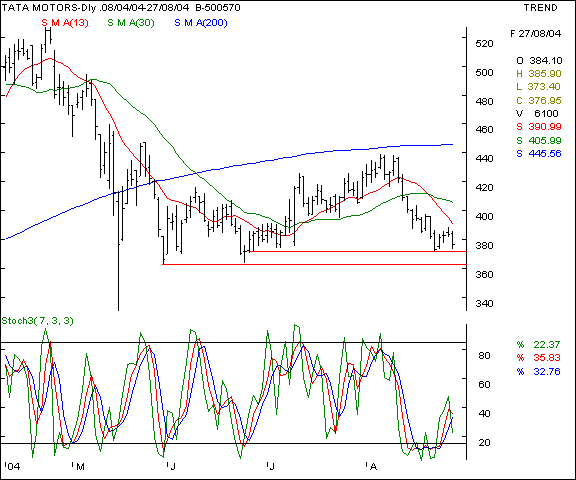Click the blue SMA value 445.56
The height and width of the screenshot is (480, 576).
click(x=545, y=154)
